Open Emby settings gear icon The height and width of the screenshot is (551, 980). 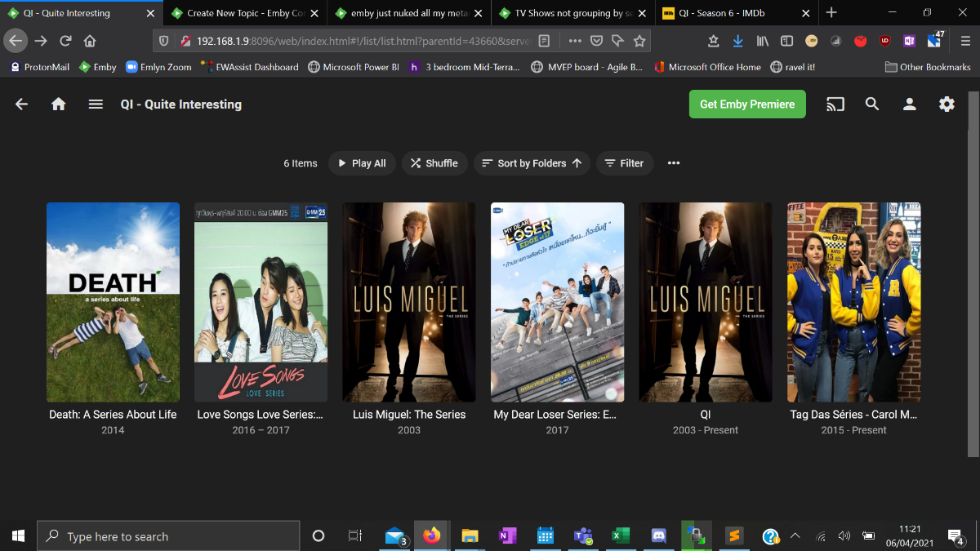coord(947,104)
